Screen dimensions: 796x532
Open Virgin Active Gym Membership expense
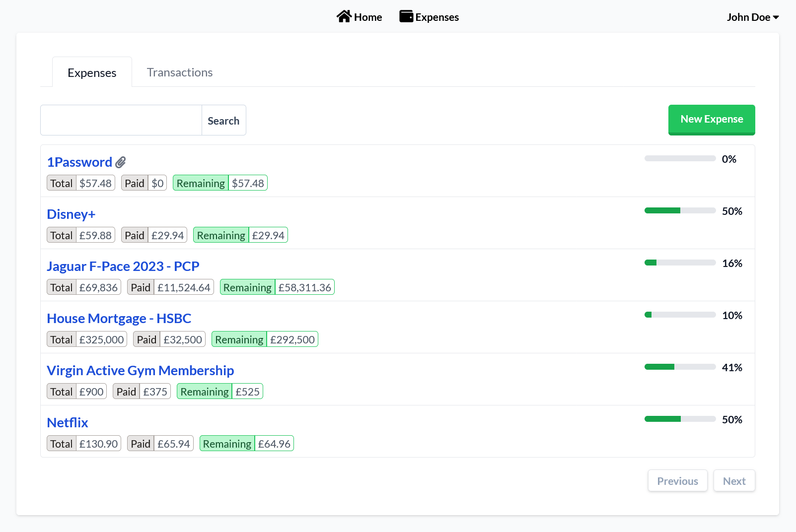click(x=141, y=371)
